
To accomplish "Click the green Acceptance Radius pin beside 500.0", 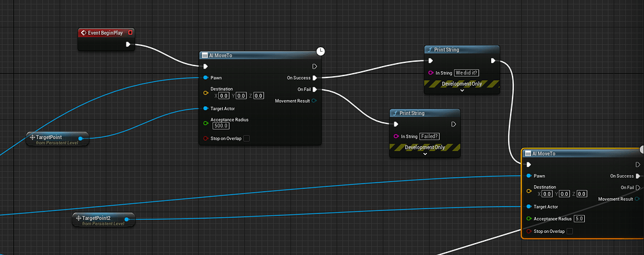I will point(206,123).
